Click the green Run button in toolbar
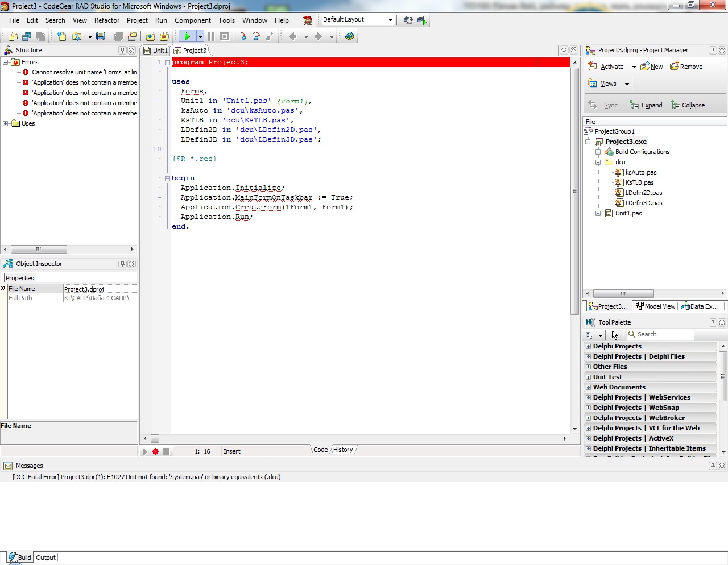The height and width of the screenshot is (565, 728). click(x=187, y=36)
